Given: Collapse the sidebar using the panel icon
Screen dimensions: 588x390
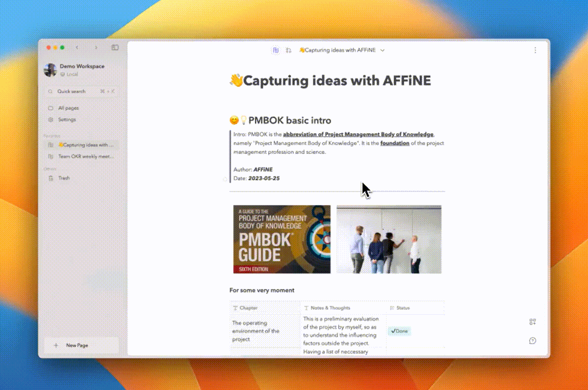Looking at the screenshot, I should 115,48.
